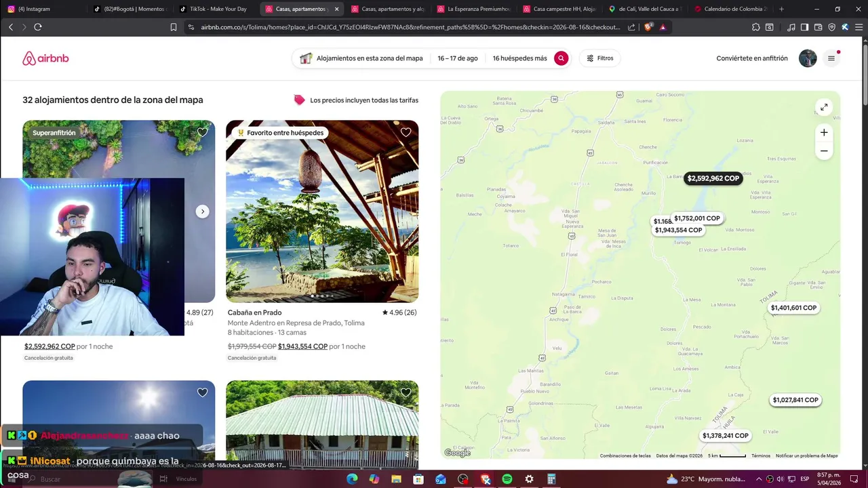Click the Google logo on map

(x=457, y=453)
